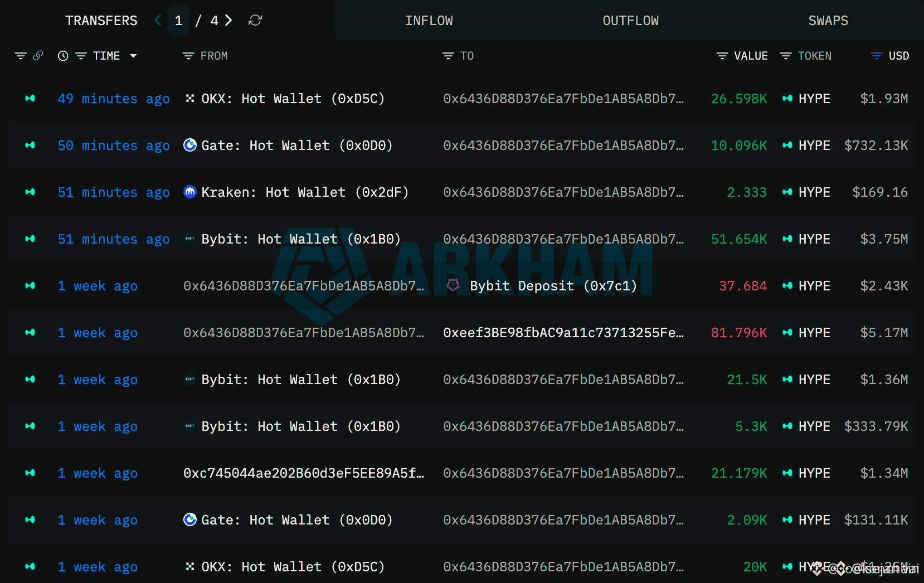Go to previous transfers page

tap(158, 21)
